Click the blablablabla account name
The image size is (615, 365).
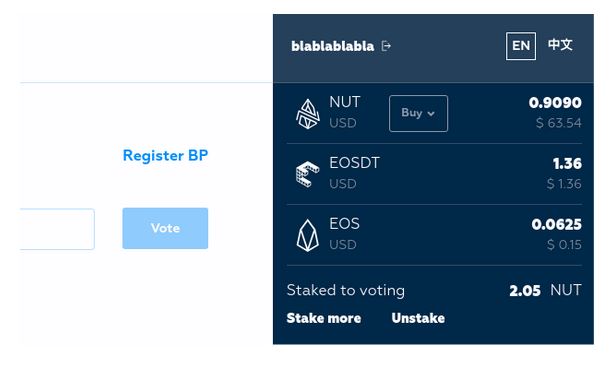tap(333, 46)
